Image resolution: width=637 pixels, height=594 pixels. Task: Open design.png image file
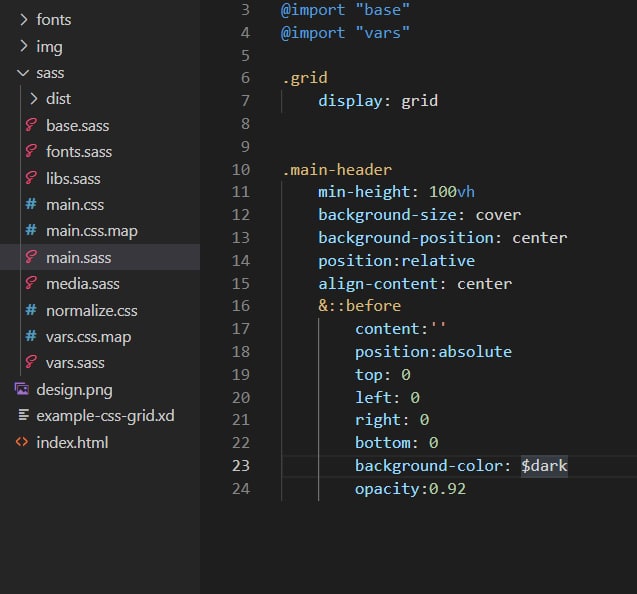[x=74, y=390]
